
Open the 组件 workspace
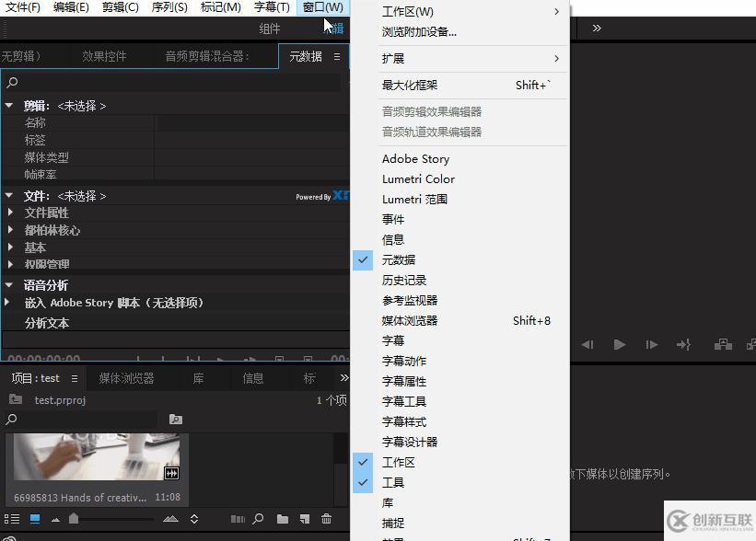pyautogui.click(x=270, y=29)
